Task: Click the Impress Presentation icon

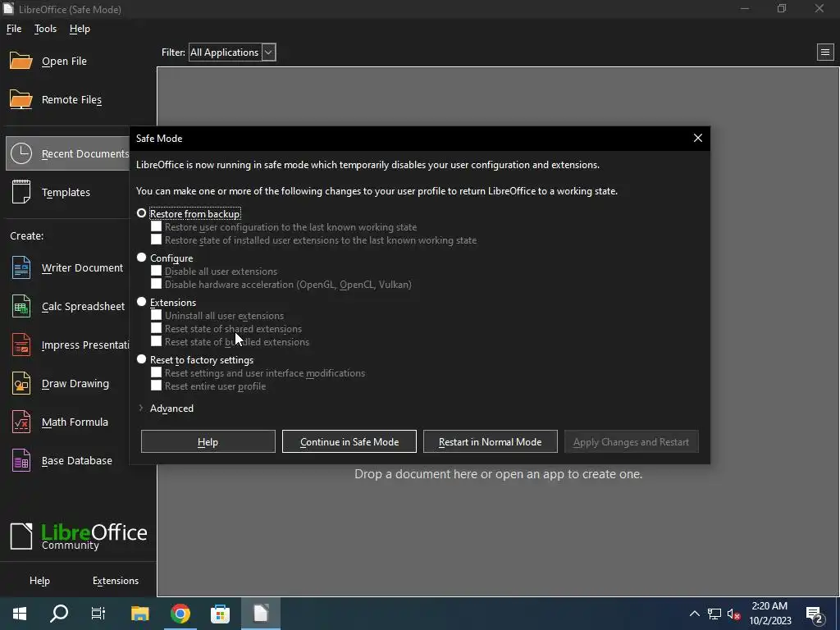Action: point(21,345)
